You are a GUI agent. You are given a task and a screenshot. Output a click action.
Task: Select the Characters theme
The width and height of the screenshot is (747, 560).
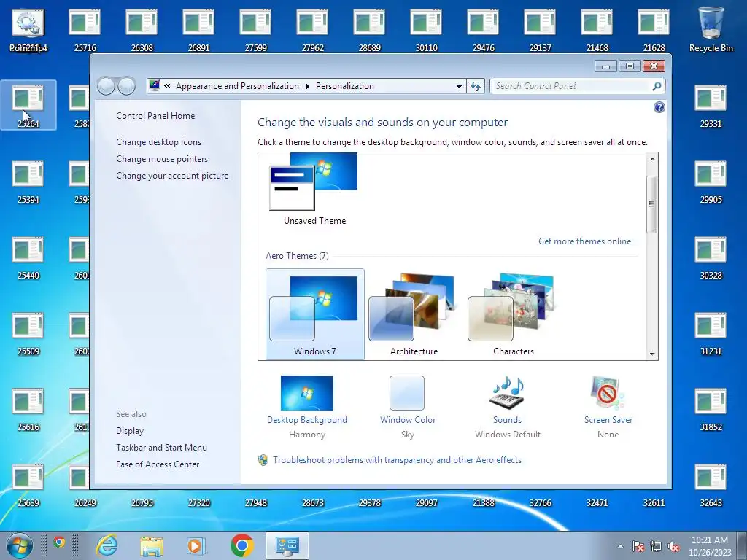coord(513,314)
